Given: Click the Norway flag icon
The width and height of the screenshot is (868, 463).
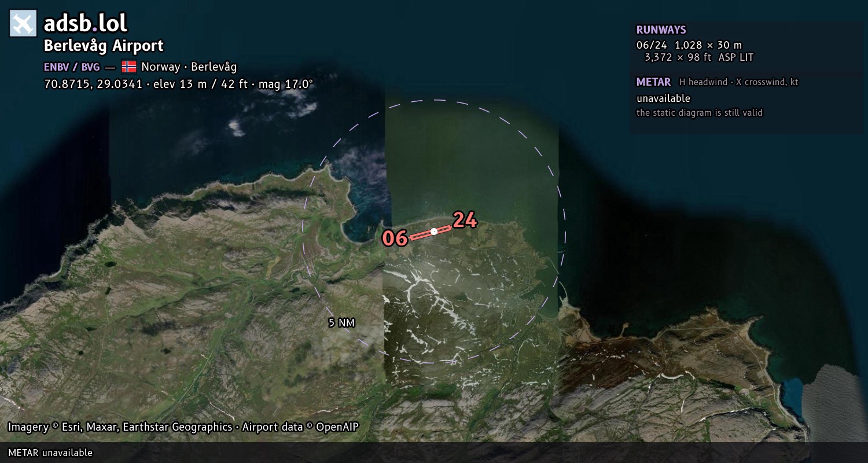Looking at the screenshot, I should [129, 67].
